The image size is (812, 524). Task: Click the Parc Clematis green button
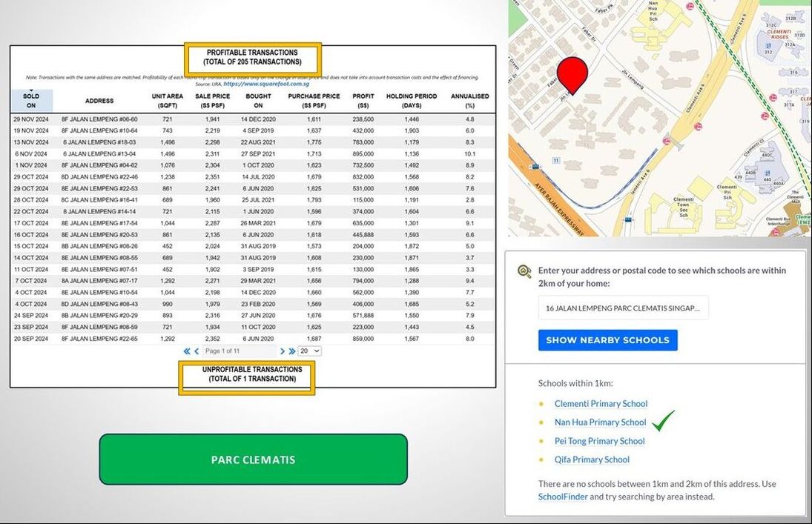click(x=253, y=460)
